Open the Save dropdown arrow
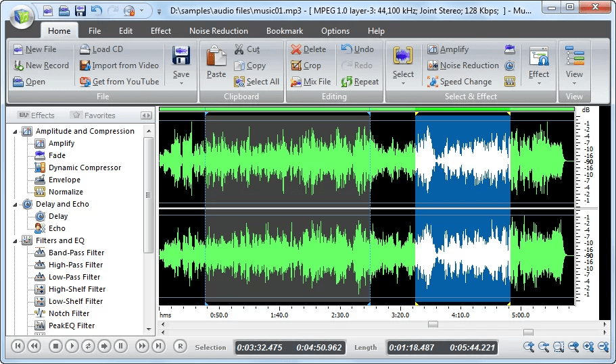This screenshot has width=616, height=364. click(x=181, y=83)
